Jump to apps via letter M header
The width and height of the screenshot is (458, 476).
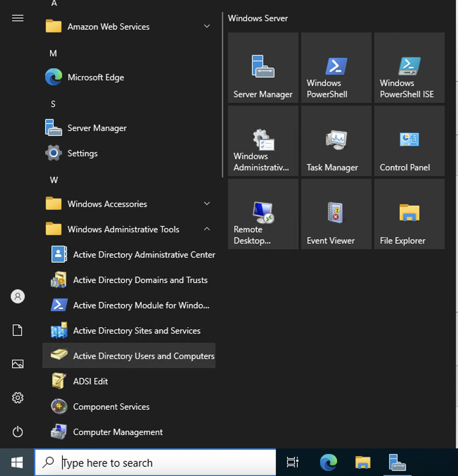(53, 54)
